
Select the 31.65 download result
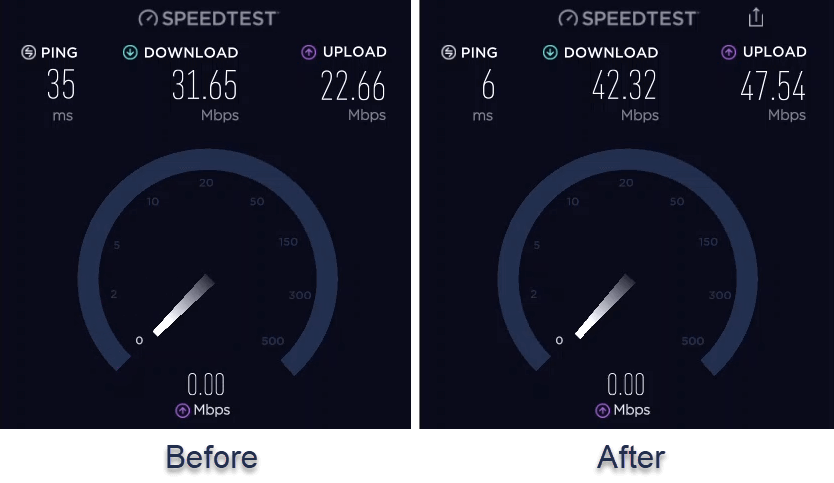[x=204, y=85]
